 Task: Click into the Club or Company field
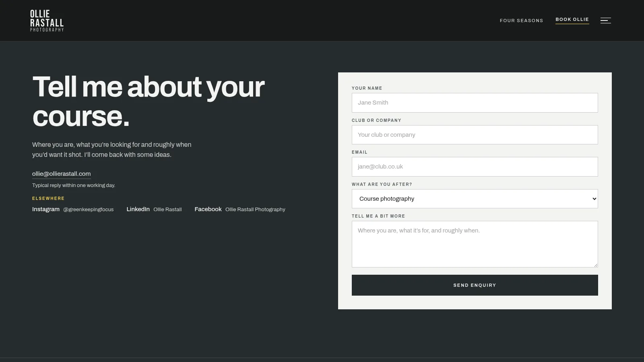click(475, 135)
